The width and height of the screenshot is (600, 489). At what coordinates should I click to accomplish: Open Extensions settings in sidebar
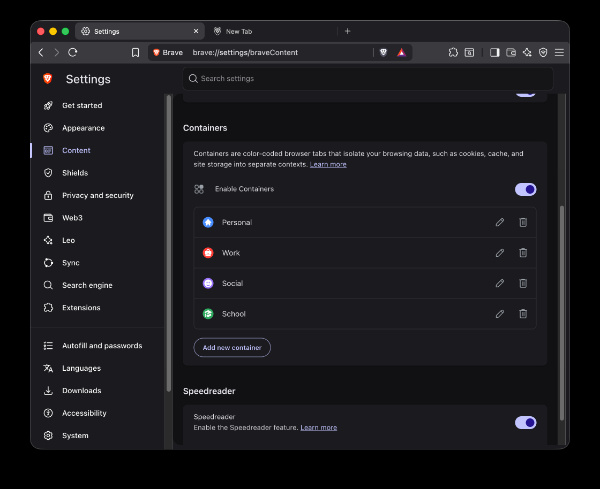click(x=81, y=308)
